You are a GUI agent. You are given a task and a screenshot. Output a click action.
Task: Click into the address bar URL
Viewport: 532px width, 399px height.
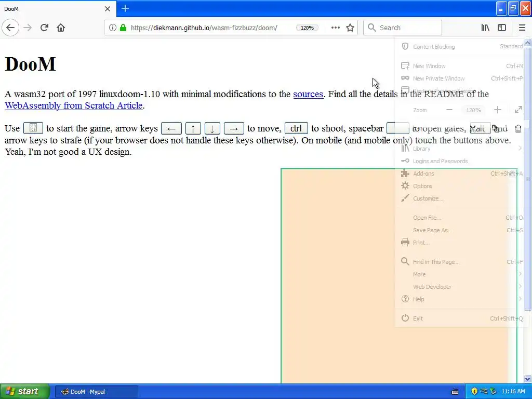[x=204, y=28]
